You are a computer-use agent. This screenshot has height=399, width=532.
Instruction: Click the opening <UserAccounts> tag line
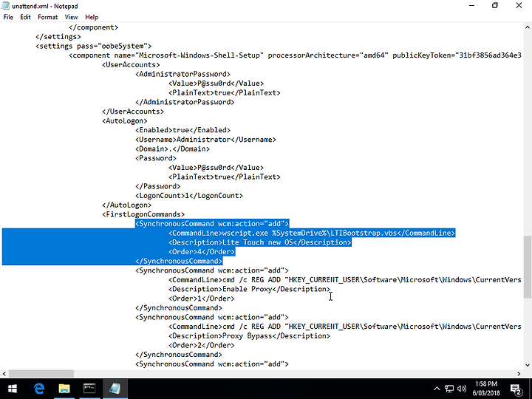pos(131,64)
